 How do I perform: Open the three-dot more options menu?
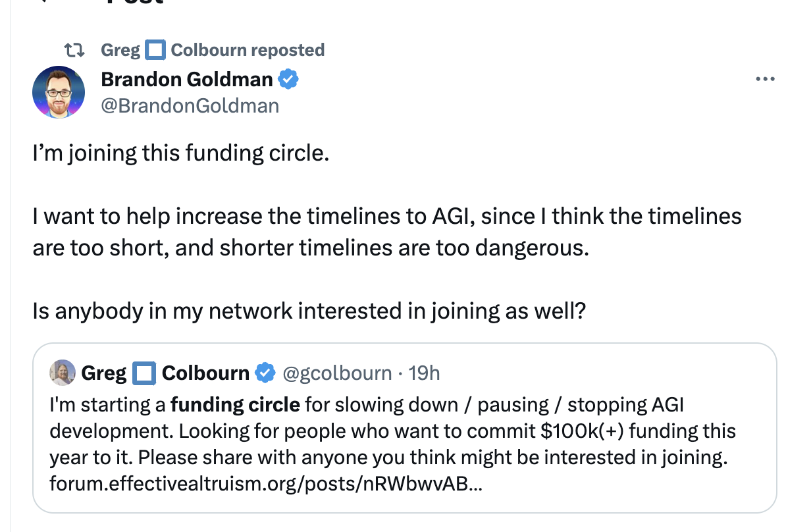765,80
